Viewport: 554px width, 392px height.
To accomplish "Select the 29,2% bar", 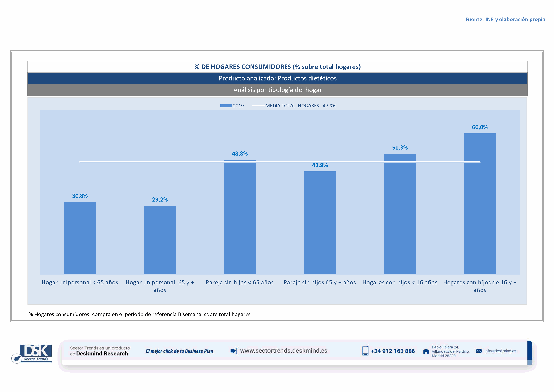I will 160,240.
